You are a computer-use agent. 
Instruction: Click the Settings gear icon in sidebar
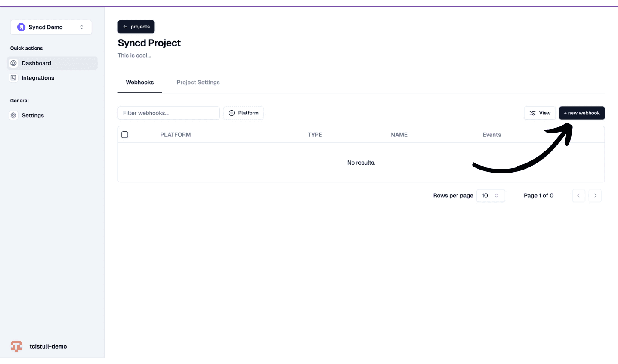coord(14,115)
